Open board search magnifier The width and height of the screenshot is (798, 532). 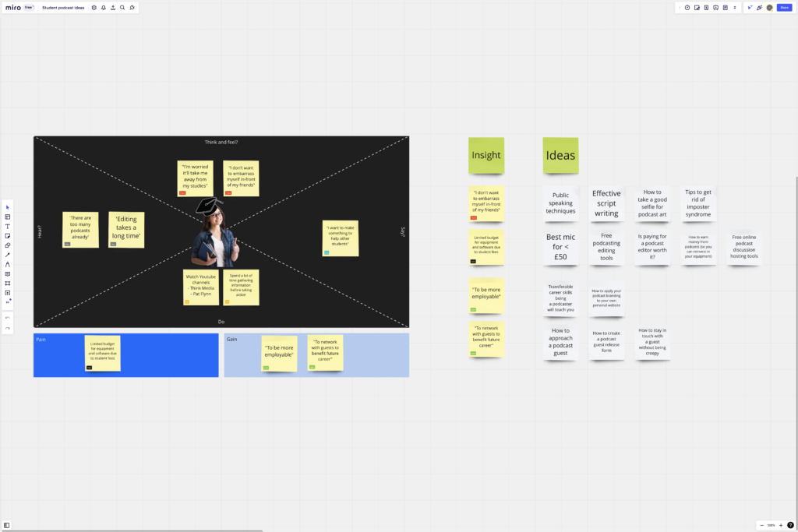click(x=122, y=8)
